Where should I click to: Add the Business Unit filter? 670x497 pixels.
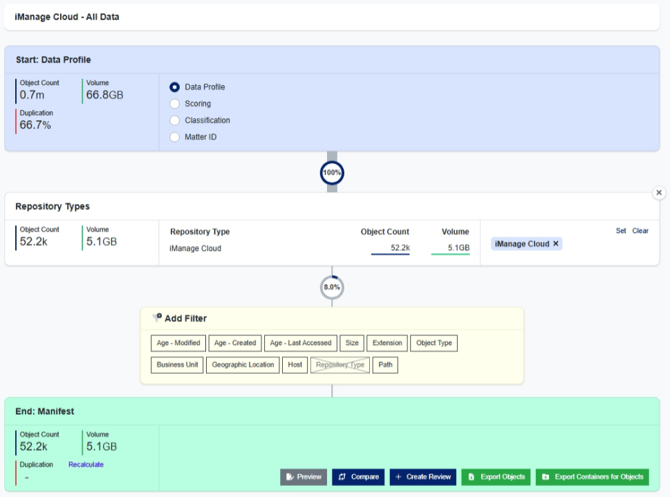[177, 365]
